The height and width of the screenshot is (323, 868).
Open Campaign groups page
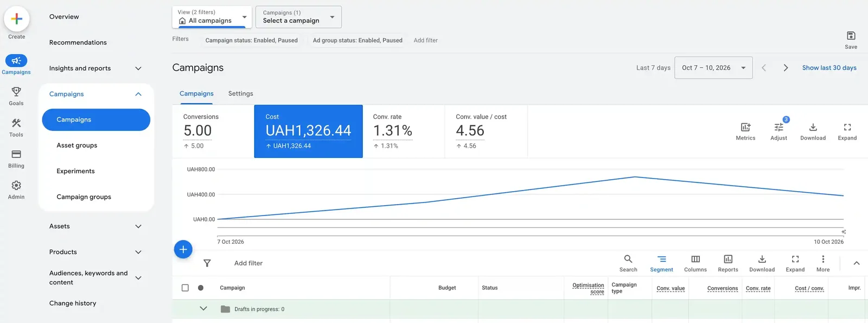click(x=84, y=197)
